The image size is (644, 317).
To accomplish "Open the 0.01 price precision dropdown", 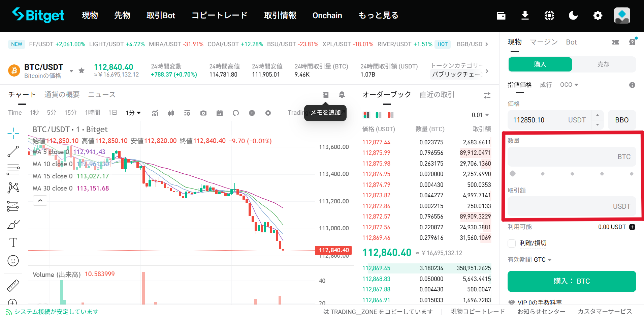I will pos(480,115).
